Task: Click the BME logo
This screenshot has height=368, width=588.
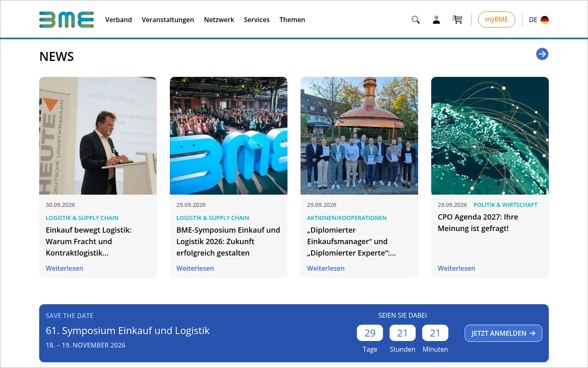Action: pyautogui.click(x=67, y=20)
